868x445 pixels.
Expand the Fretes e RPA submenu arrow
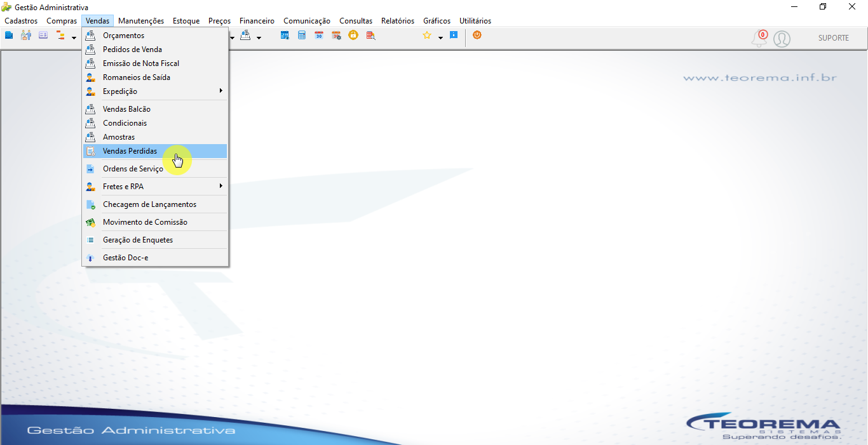[x=220, y=186]
